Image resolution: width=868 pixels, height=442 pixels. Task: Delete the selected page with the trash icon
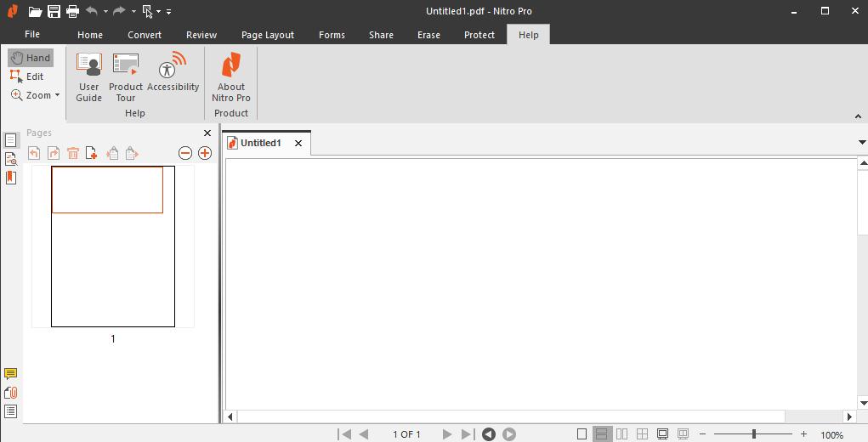point(73,153)
